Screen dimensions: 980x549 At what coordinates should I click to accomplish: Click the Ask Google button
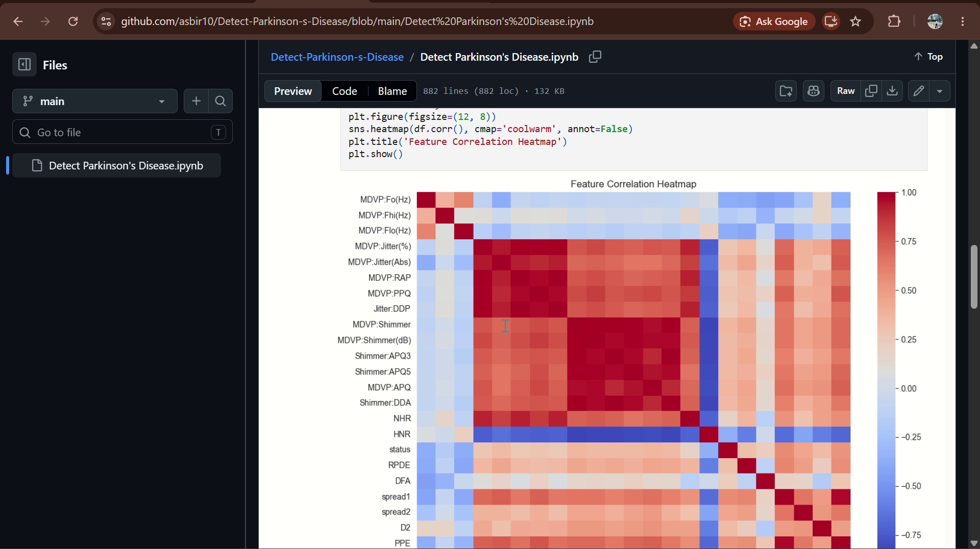pos(774,21)
